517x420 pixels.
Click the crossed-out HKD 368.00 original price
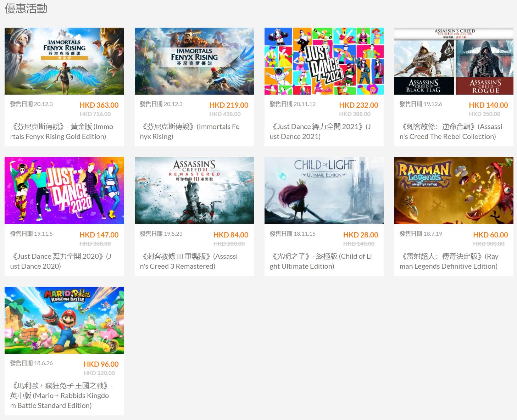point(95,244)
